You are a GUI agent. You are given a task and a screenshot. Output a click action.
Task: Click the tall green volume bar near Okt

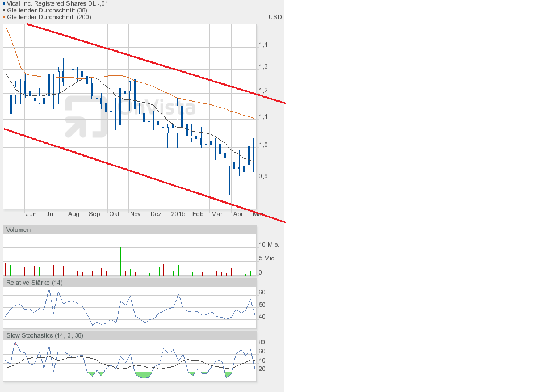[x=120, y=262]
